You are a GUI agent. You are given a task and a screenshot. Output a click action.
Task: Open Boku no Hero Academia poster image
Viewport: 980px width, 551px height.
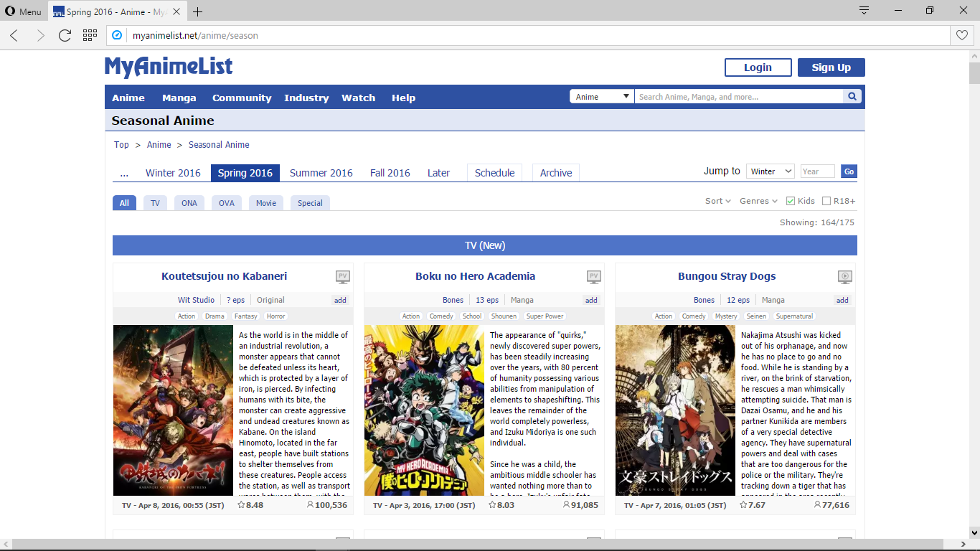tap(424, 410)
